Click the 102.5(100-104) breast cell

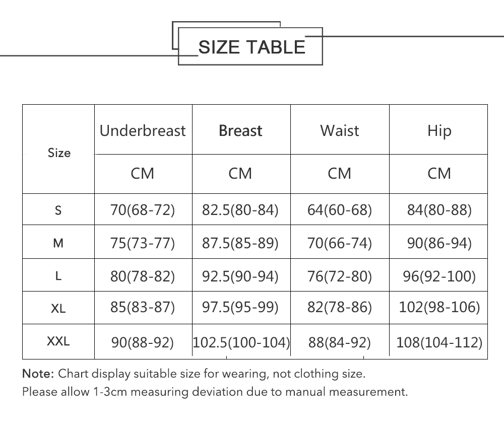coord(241,343)
